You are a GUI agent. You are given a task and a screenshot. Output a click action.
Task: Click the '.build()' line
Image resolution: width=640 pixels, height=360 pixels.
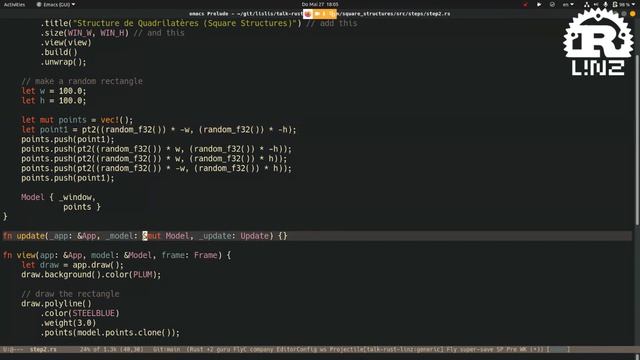tap(59, 52)
